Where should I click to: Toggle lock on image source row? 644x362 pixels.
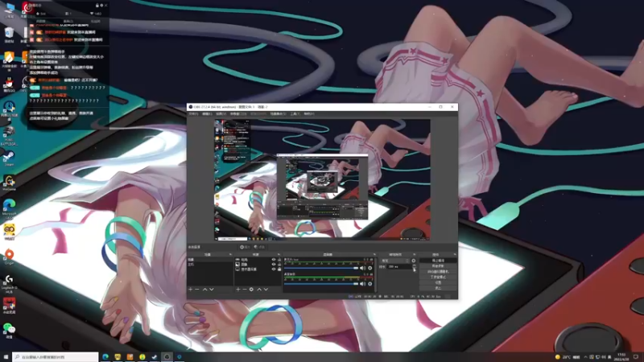(x=279, y=265)
